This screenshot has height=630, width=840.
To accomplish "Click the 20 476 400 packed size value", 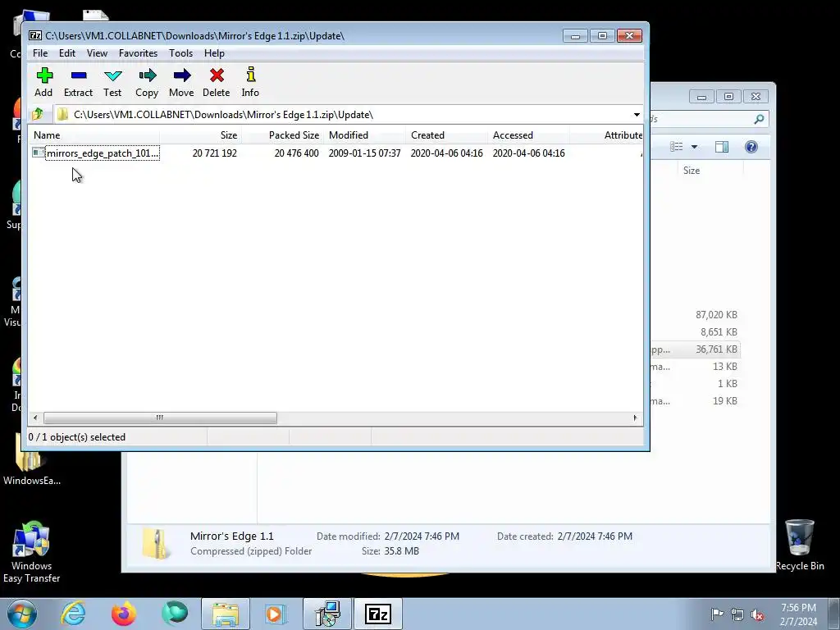I will [296, 153].
